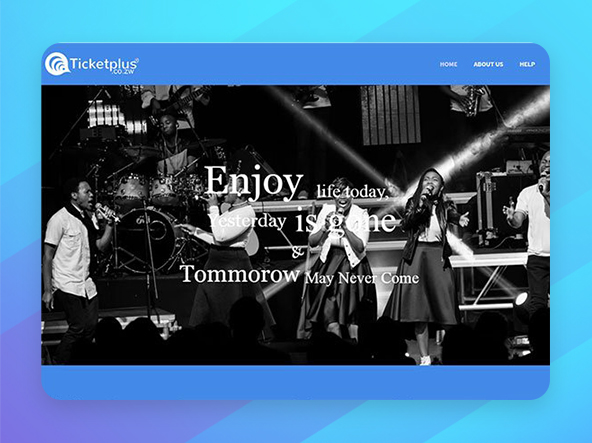Click the large "Enjoy" headline word

click(x=254, y=182)
